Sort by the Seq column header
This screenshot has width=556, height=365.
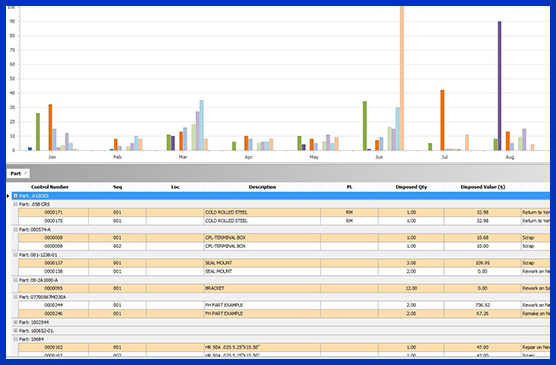coord(117,187)
